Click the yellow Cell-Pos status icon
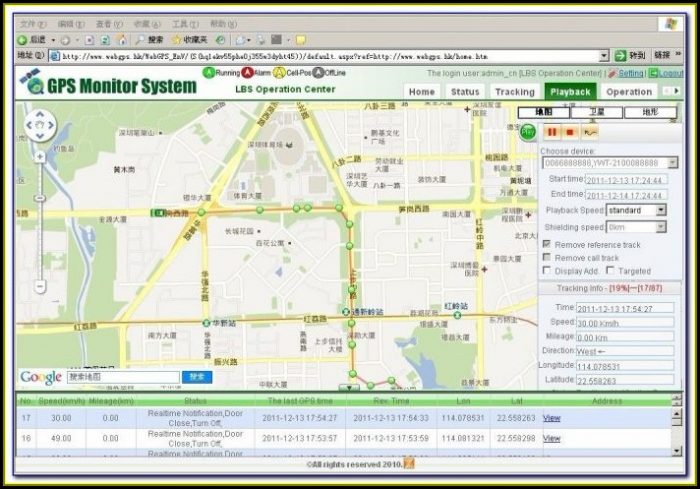700x489 pixels. click(279, 73)
